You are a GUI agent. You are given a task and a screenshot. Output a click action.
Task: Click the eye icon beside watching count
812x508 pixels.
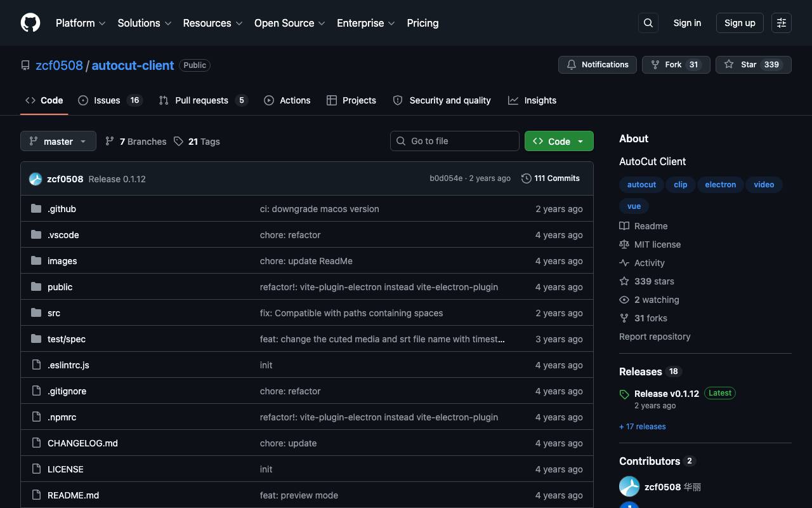[624, 300]
